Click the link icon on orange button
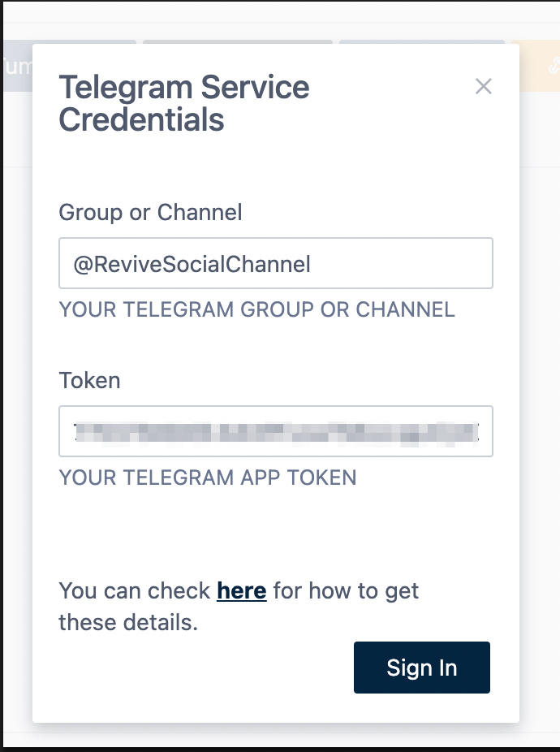 554,67
